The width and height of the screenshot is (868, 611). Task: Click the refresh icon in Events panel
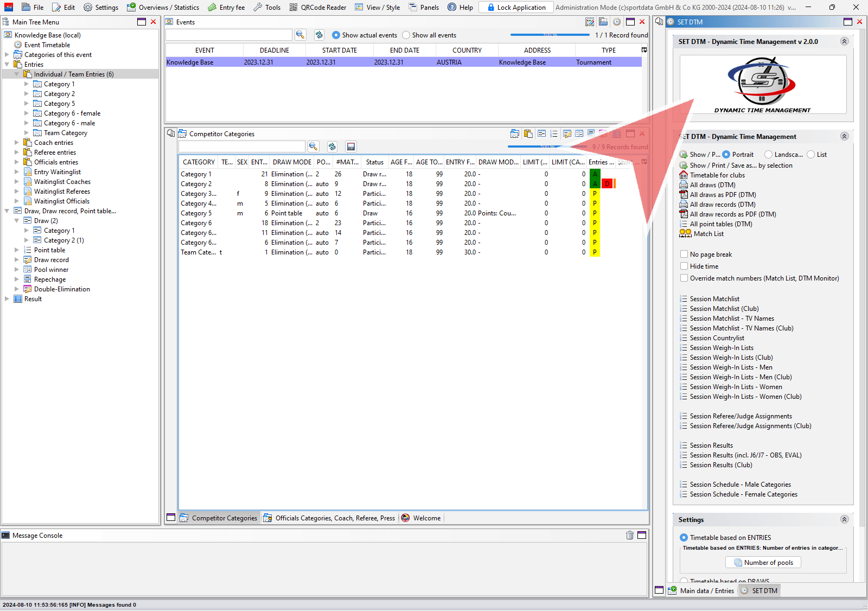pyautogui.click(x=319, y=35)
